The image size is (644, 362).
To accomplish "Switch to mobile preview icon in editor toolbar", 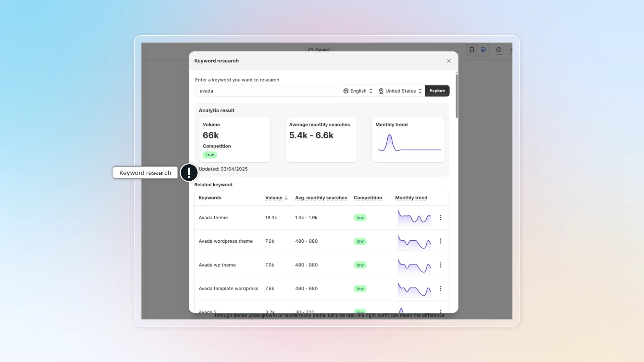I will click(x=472, y=50).
